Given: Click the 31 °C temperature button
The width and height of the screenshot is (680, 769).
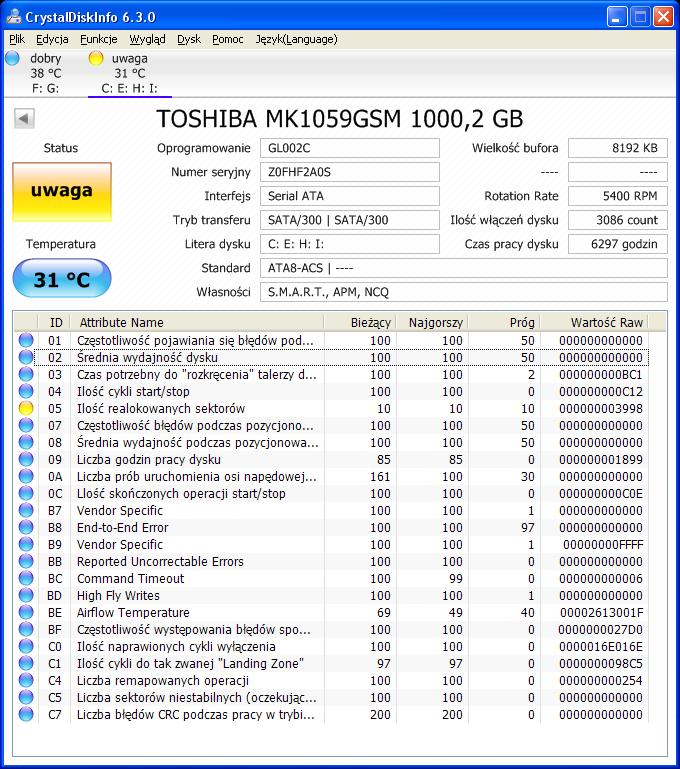Looking at the screenshot, I should click(62, 279).
